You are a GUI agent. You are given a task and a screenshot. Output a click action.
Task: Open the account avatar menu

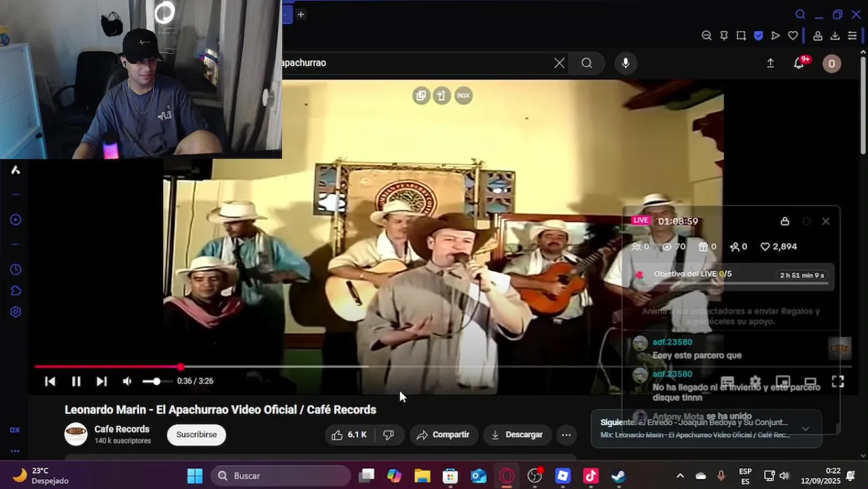pos(832,64)
